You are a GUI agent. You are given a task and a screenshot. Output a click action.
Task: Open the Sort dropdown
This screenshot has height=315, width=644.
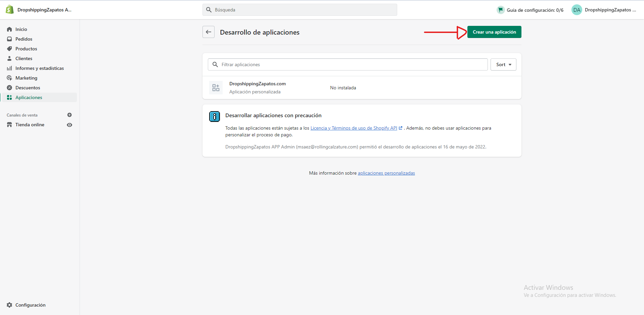(503, 64)
